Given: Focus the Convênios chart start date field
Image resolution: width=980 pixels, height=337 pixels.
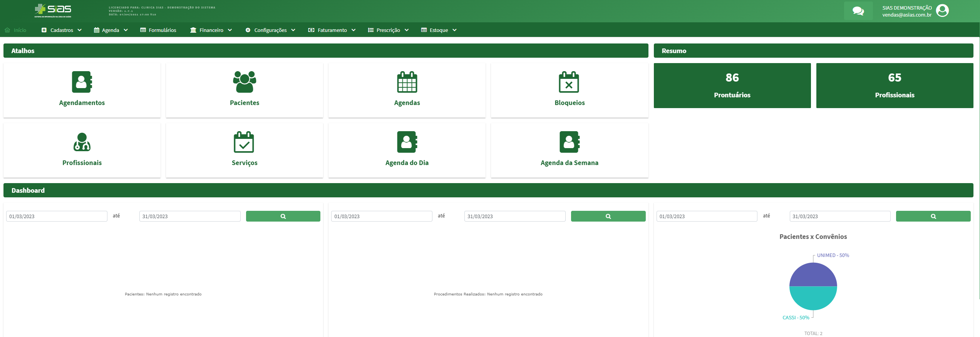Looking at the screenshot, I should [707, 216].
